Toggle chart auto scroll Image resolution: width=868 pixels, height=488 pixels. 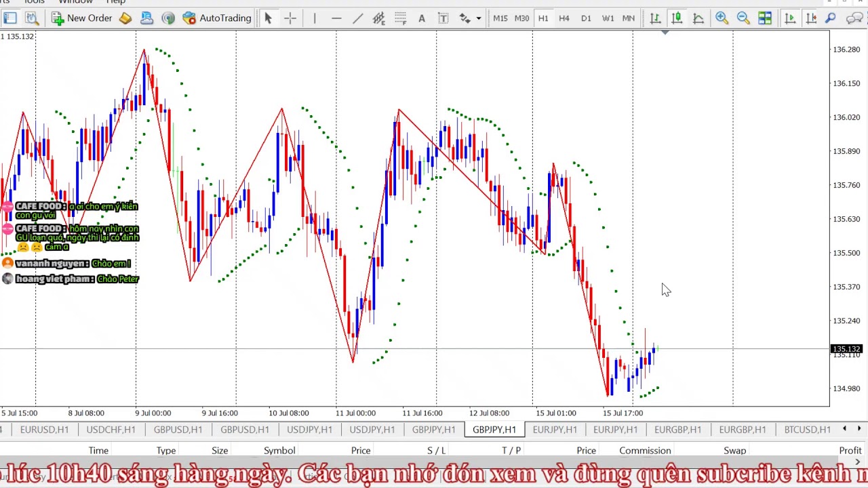pos(790,18)
